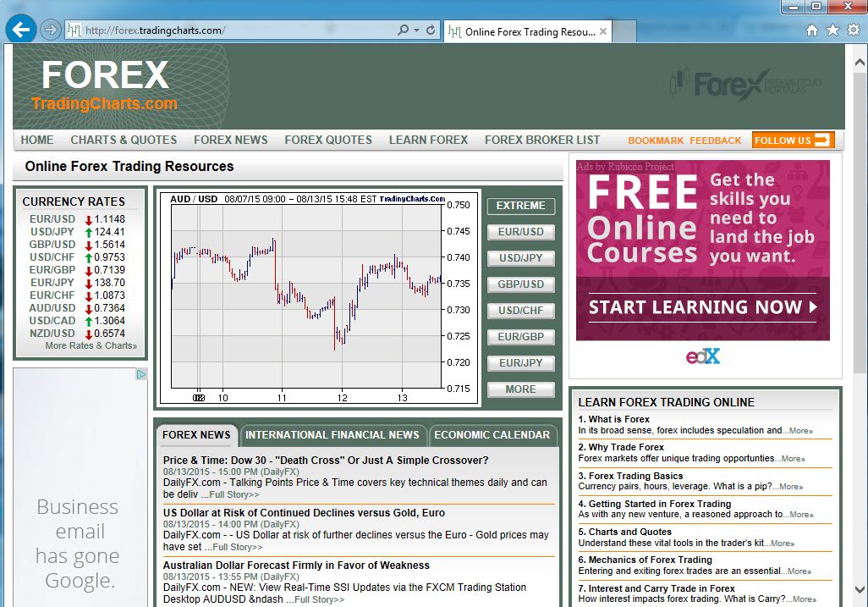Select USD/JPY in Currency Rates list
The width and height of the screenshot is (868, 607).
point(52,231)
